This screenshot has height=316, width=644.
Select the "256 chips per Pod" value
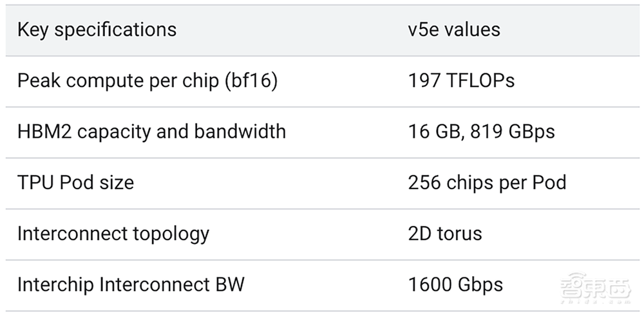(487, 183)
